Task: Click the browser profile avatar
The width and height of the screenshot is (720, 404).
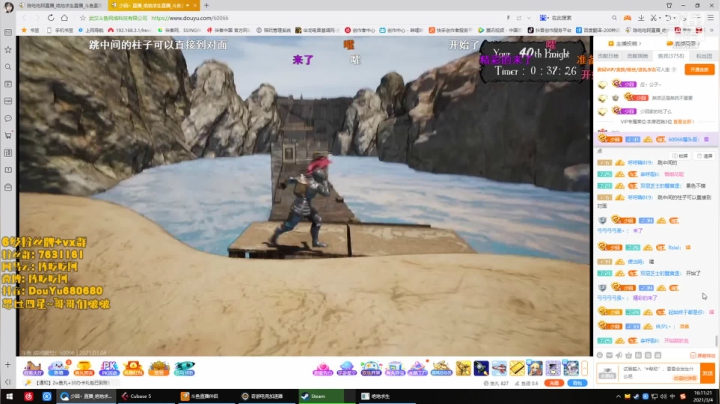Action: click(8, 7)
